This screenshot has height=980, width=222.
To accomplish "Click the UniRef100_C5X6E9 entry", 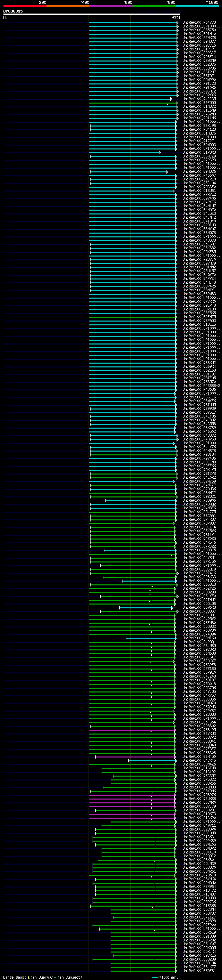I will [x=199, y=932].
